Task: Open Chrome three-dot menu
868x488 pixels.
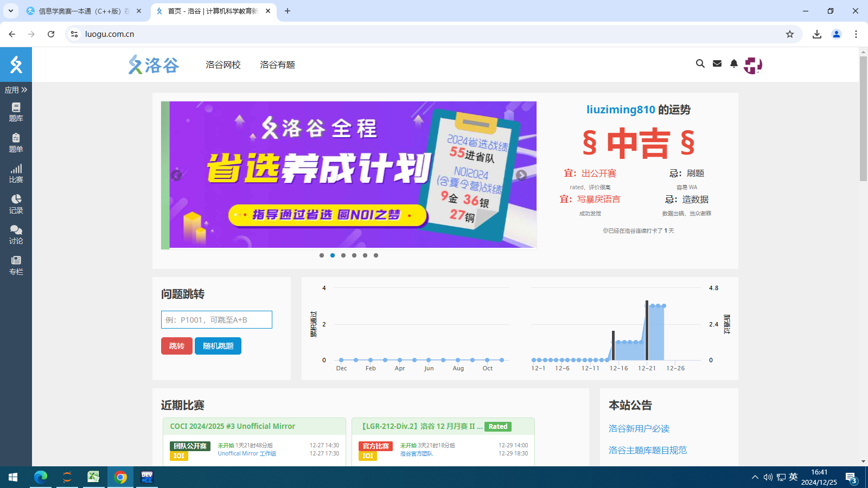Action: (x=856, y=34)
